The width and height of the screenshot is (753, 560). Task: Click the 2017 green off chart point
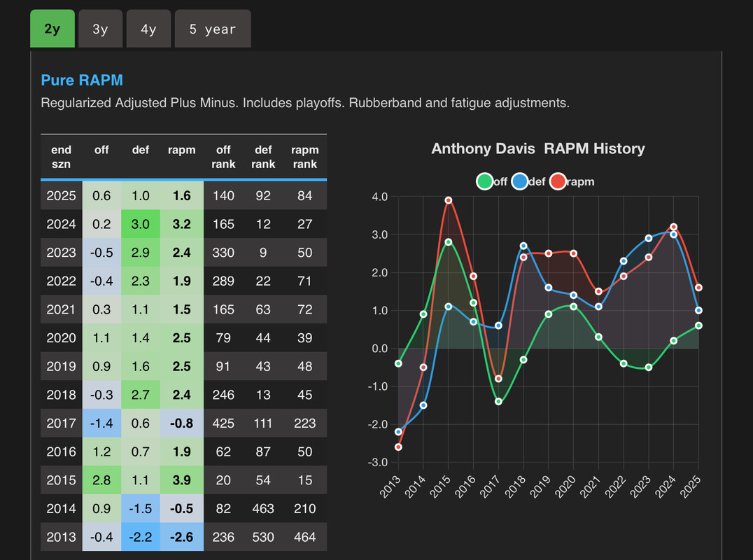pyautogui.click(x=498, y=402)
